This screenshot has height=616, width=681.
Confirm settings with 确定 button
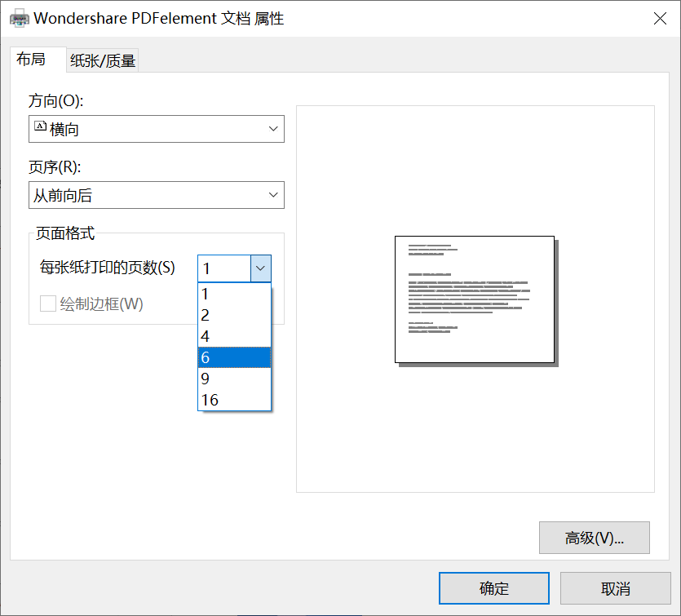tap(493, 587)
